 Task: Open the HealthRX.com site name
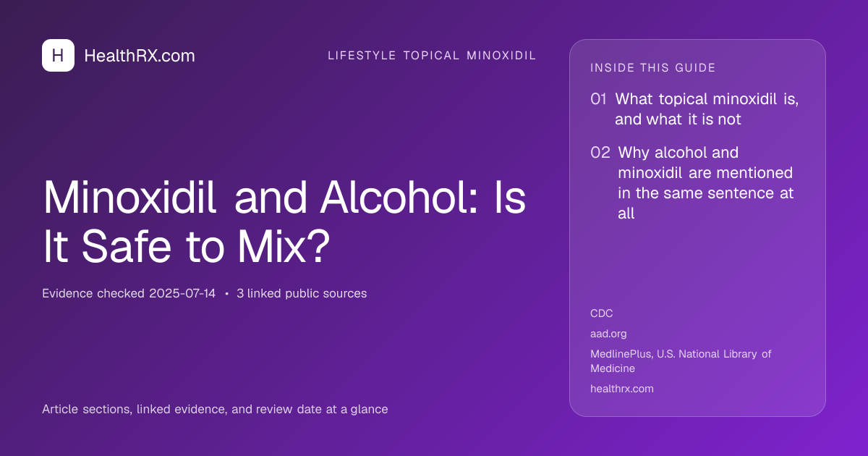(140, 56)
